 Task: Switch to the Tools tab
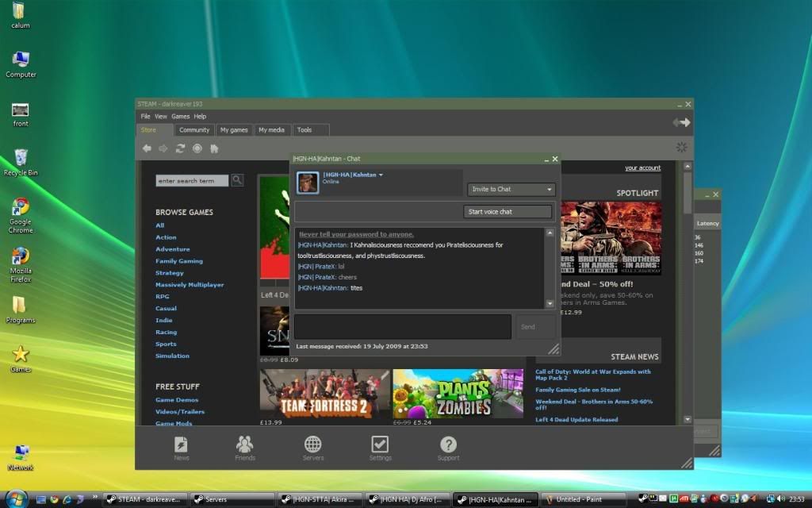310,130
